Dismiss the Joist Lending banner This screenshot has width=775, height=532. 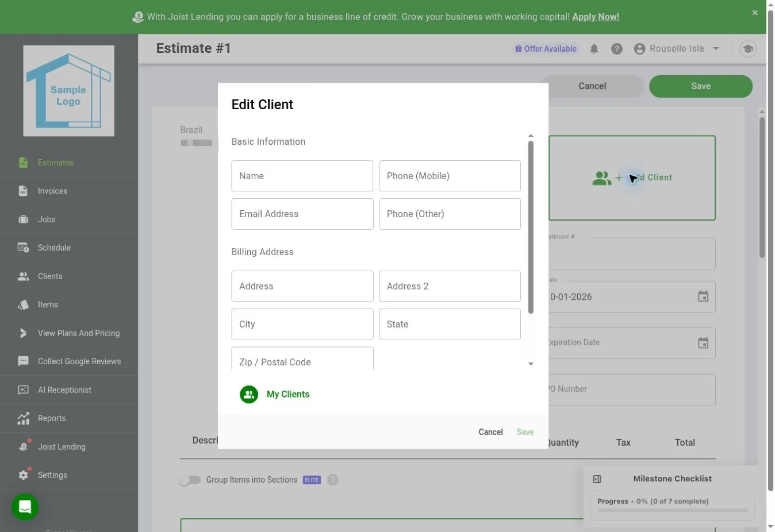(x=755, y=13)
